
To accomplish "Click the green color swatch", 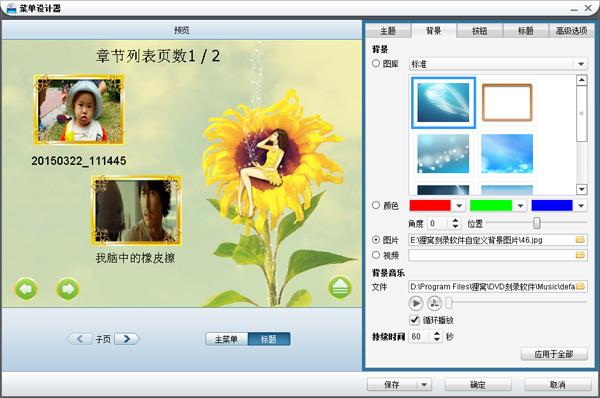I will point(491,206).
